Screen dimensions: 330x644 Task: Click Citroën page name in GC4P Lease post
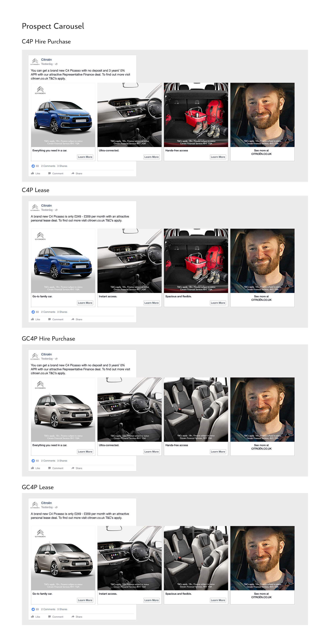[46, 503]
